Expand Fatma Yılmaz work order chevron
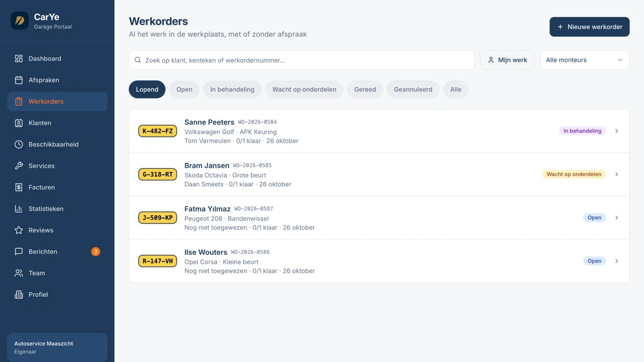 [x=617, y=218]
